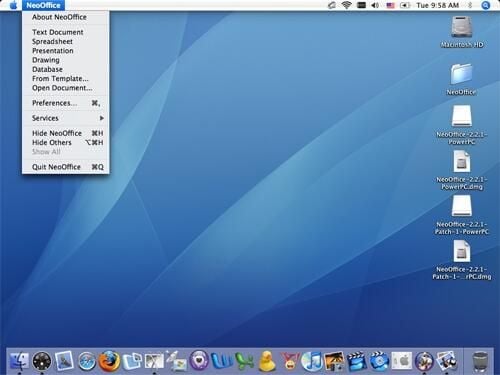Click the volume icon in menu bar
Image resolution: width=500 pixels, height=375 pixels.
tap(375, 5)
